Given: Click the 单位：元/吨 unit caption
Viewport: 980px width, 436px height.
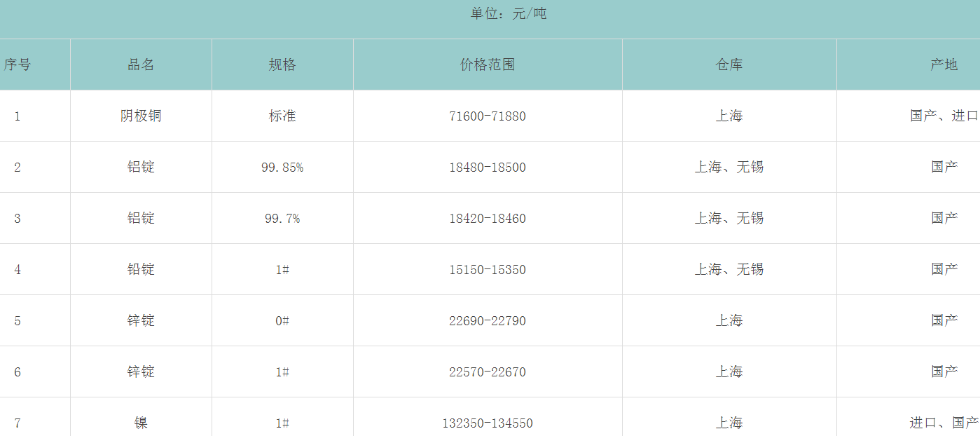Looking at the screenshot, I should (x=509, y=13).
